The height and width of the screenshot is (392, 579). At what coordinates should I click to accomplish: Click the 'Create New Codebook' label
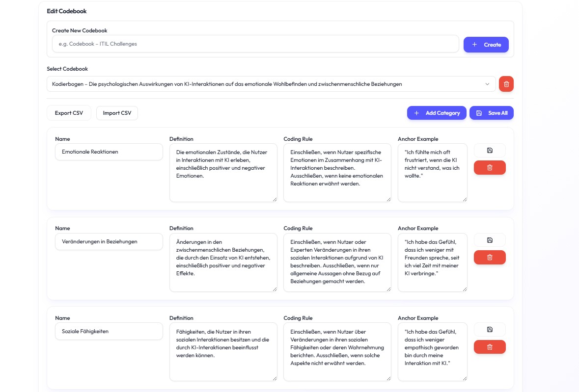[80, 30]
